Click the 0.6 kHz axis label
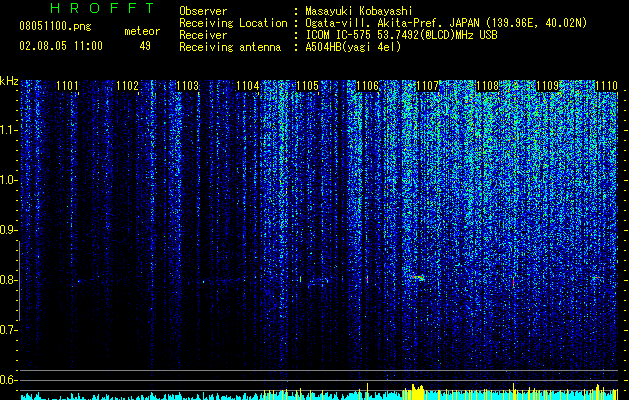629x400 pixels. click(9, 380)
